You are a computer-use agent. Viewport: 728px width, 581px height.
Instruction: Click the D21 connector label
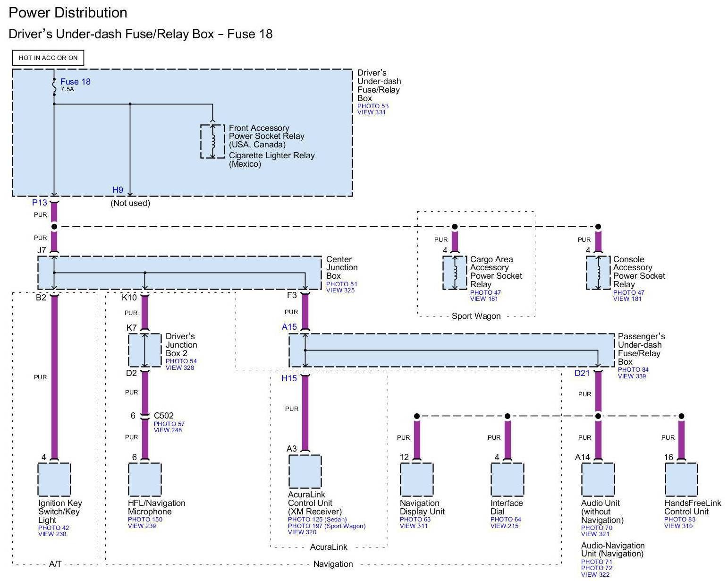tap(582, 373)
